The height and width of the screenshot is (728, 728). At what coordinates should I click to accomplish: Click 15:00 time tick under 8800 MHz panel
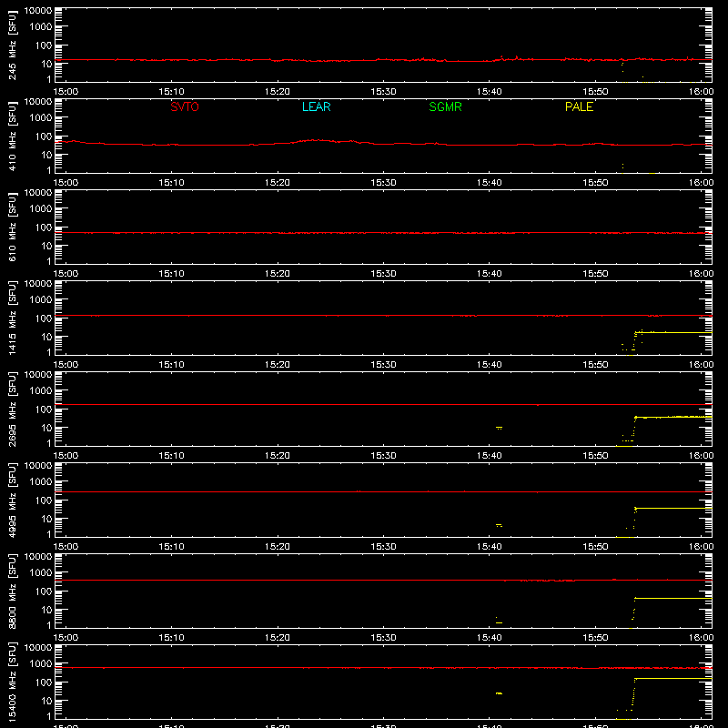coord(66,638)
